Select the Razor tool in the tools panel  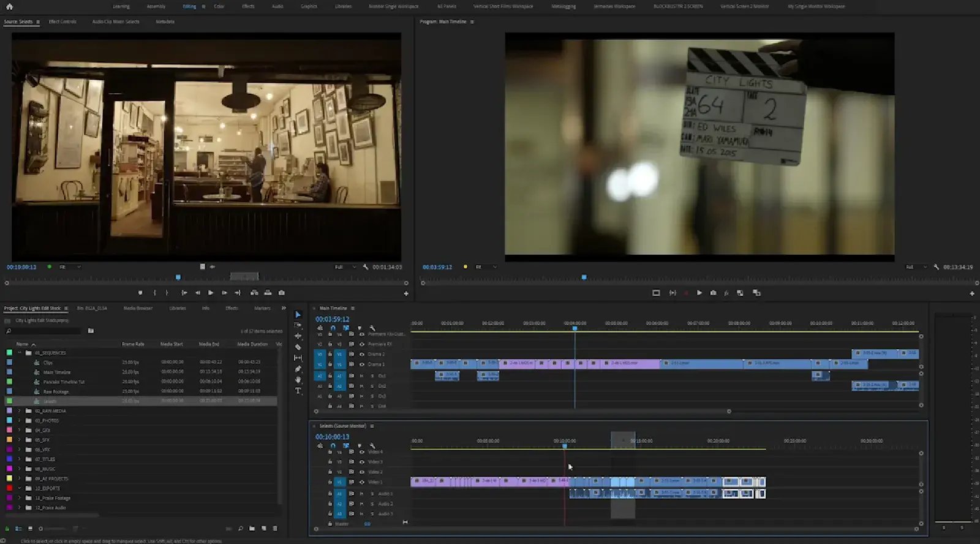tap(298, 347)
